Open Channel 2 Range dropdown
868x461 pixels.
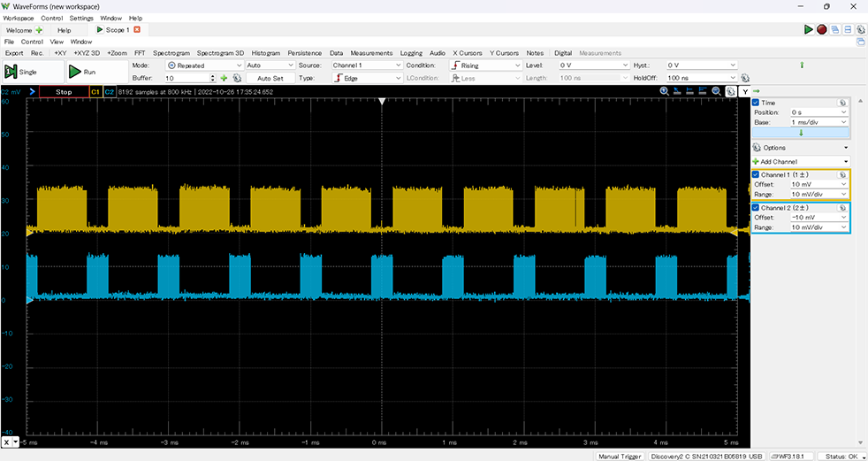[819, 227]
